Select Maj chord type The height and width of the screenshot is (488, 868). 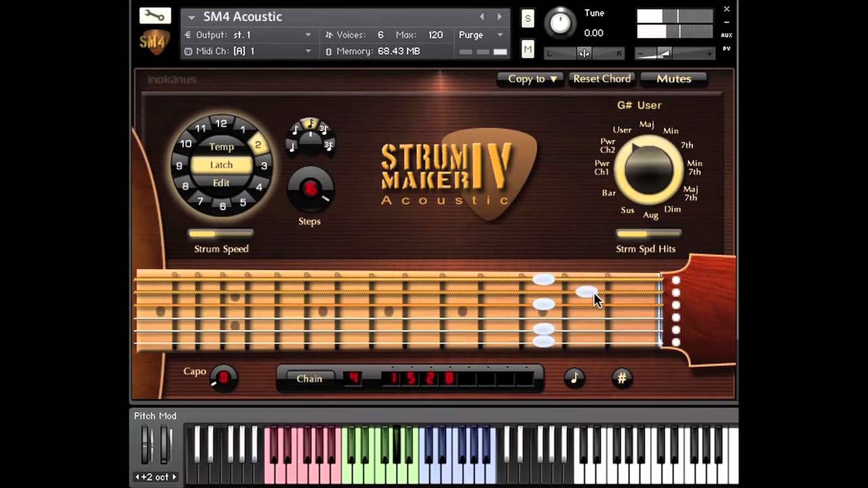[x=647, y=125]
